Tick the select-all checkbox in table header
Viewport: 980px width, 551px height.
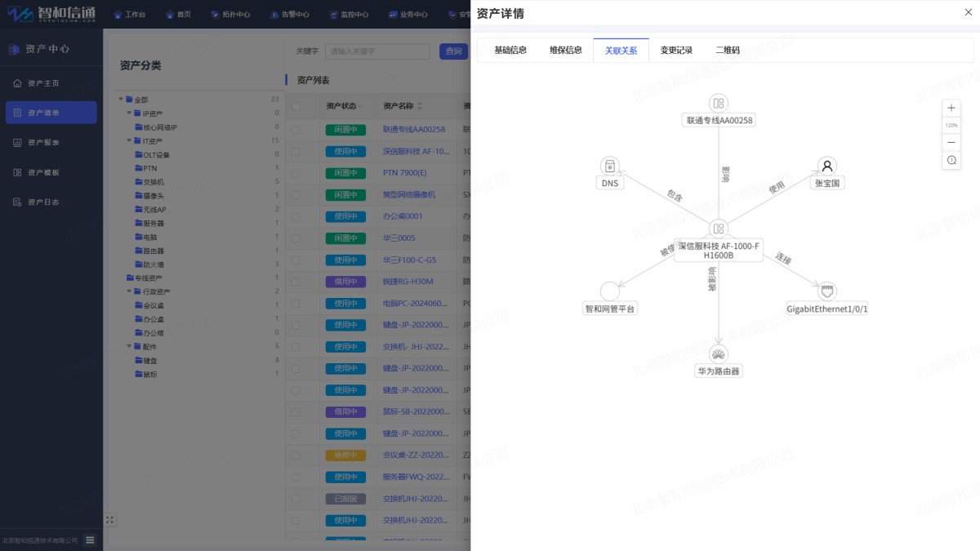tap(296, 106)
